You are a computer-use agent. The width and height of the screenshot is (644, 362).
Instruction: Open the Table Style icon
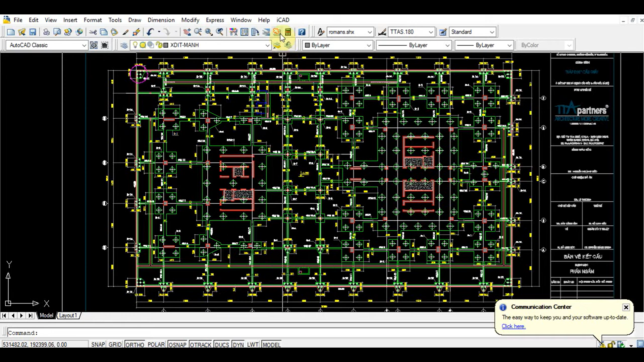click(x=443, y=32)
